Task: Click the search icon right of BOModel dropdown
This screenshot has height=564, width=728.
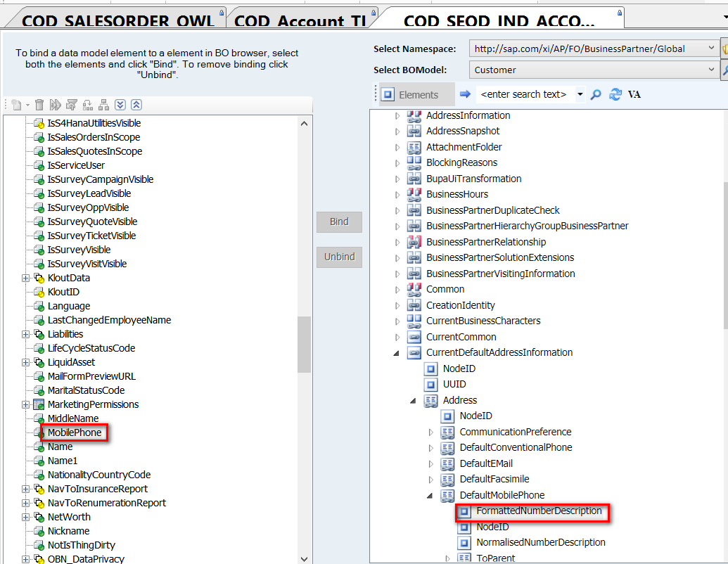Action: (724, 70)
